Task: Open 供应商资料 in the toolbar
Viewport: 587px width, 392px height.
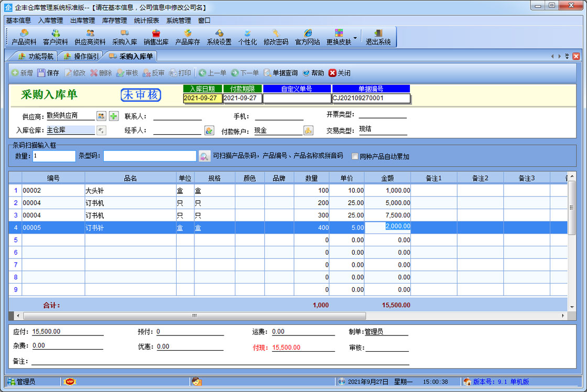Action: (90, 37)
